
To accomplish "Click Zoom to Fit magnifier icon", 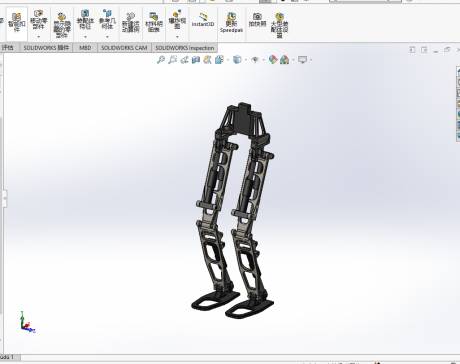I will pyautogui.click(x=161, y=60).
